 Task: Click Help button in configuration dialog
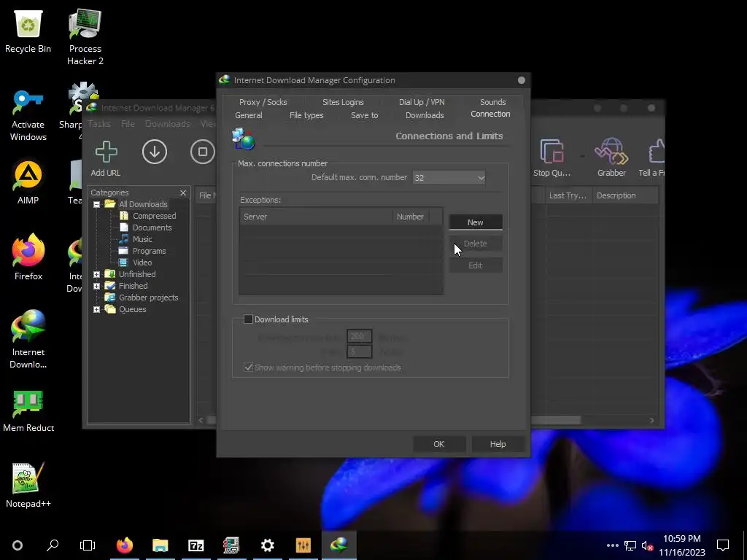tap(498, 444)
